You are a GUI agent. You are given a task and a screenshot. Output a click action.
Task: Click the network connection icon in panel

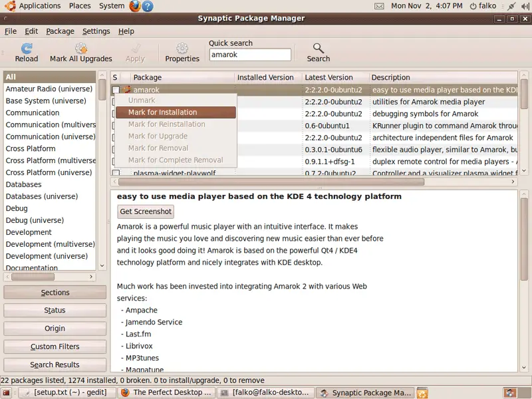[x=511, y=6]
